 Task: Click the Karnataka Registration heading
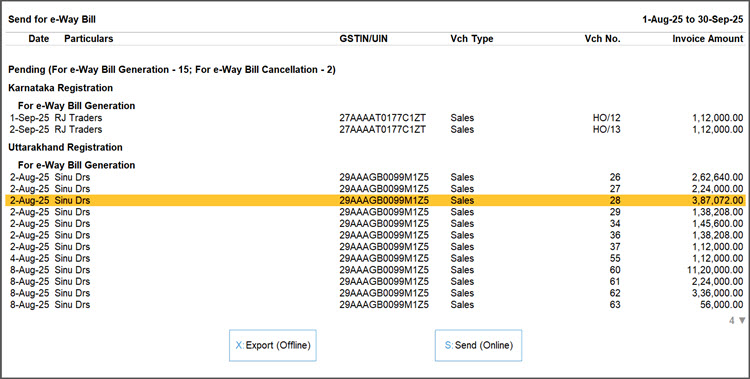(x=61, y=88)
